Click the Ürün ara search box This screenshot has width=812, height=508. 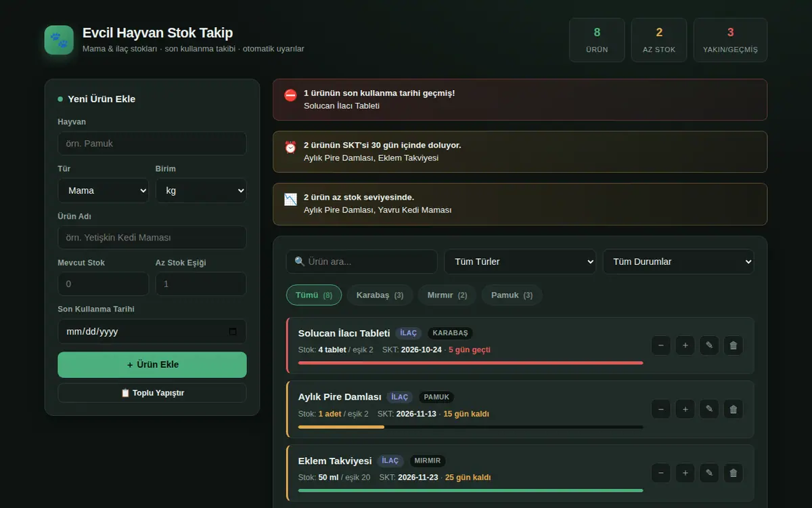(x=362, y=261)
